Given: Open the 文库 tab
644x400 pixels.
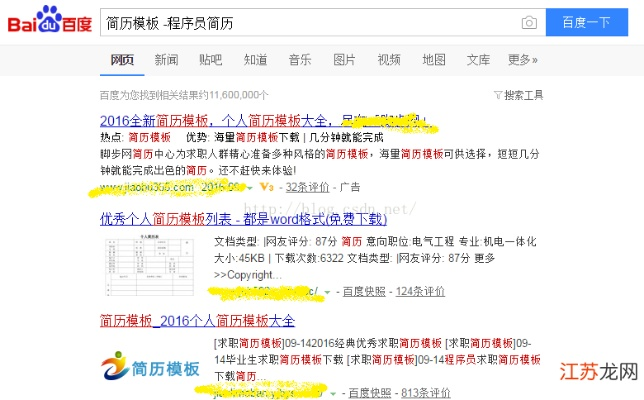Looking at the screenshot, I should tap(478, 60).
